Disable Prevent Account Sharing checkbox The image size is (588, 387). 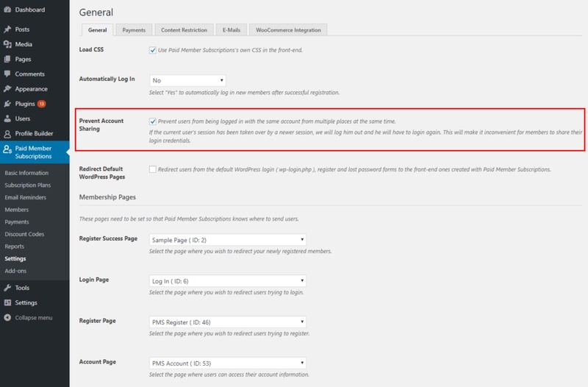click(151, 121)
